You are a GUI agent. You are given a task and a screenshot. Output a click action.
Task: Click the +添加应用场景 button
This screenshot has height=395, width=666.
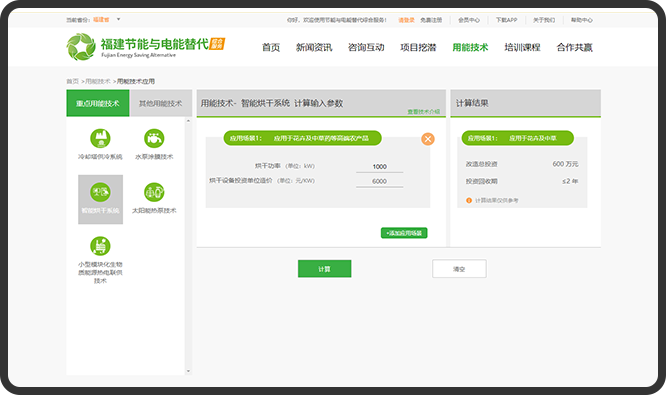coord(404,233)
